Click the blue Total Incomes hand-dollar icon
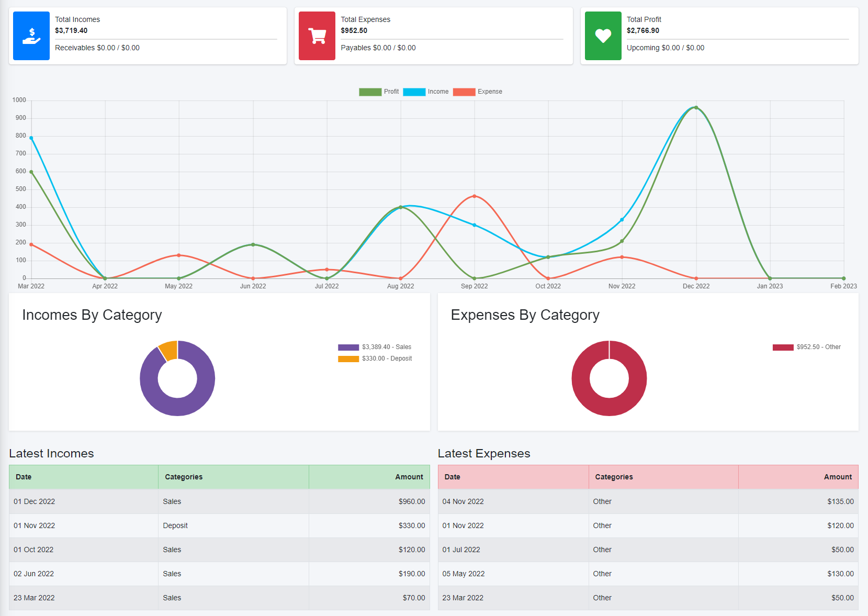868x616 pixels. pyautogui.click(x=31, y=36)
